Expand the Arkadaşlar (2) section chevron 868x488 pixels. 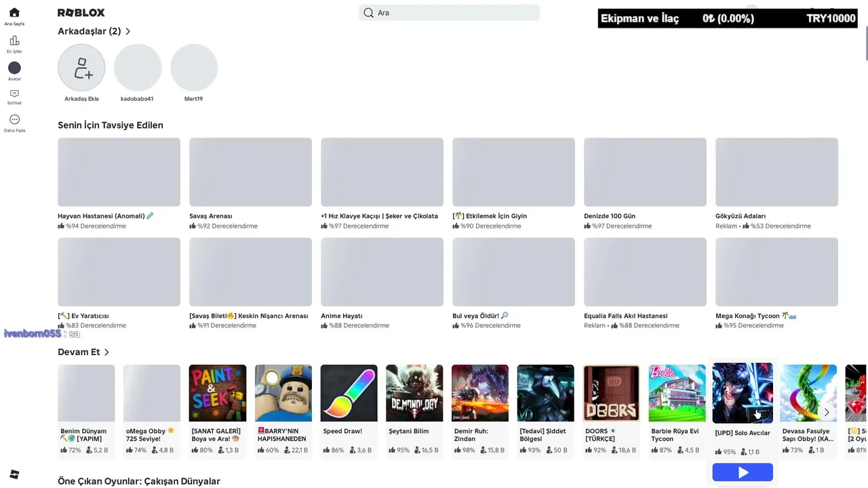127,31
